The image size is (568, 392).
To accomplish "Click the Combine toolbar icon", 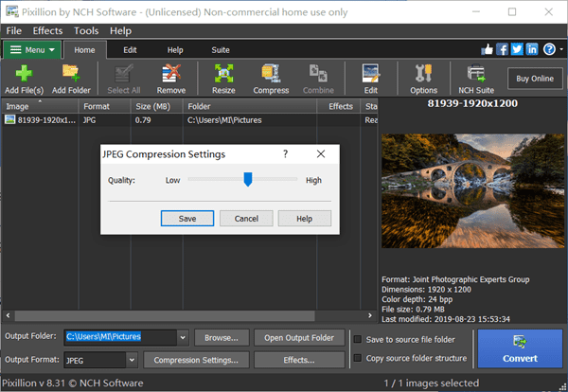I will tap(318, 80).
